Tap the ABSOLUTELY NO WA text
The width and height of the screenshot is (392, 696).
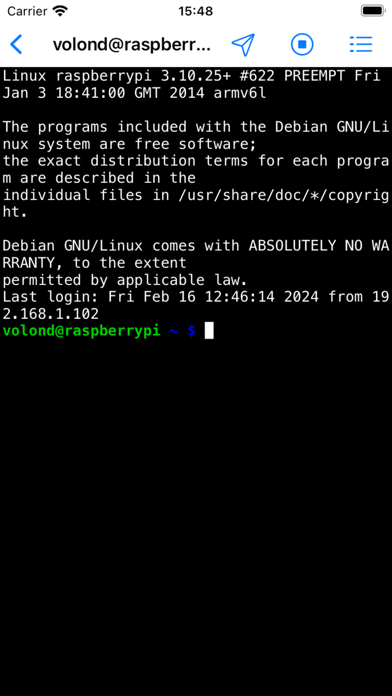[x=319, y=246]
